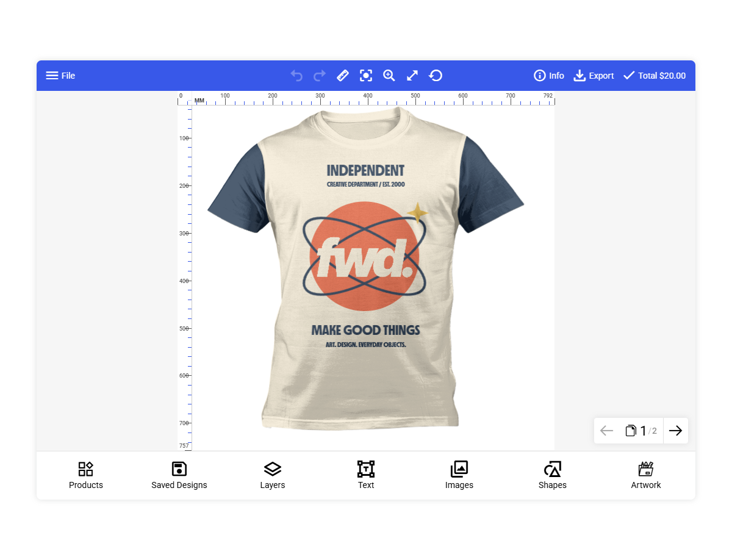Open the Products tab

click(86, 476)
